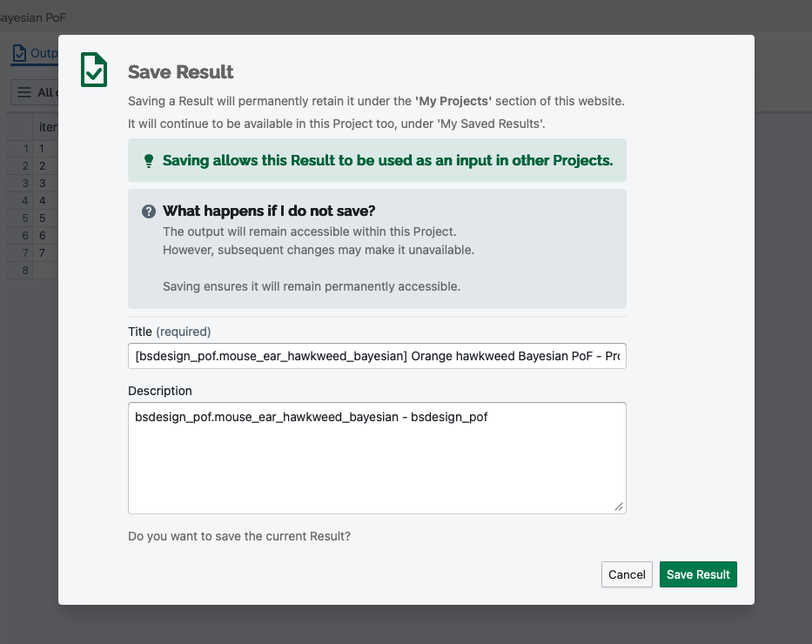Click the hamburger All columns menu icon

click(x=23, y=92)
